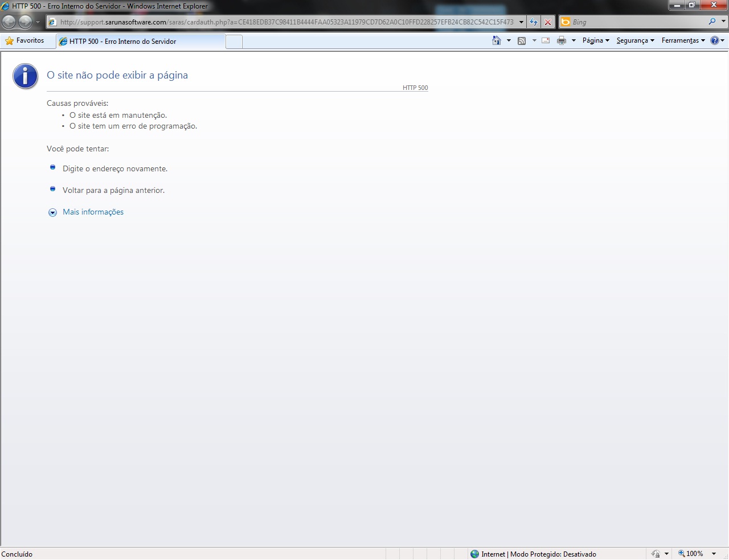
Task: Open the zoom level 100% button
Action: [x=690, y=554]
